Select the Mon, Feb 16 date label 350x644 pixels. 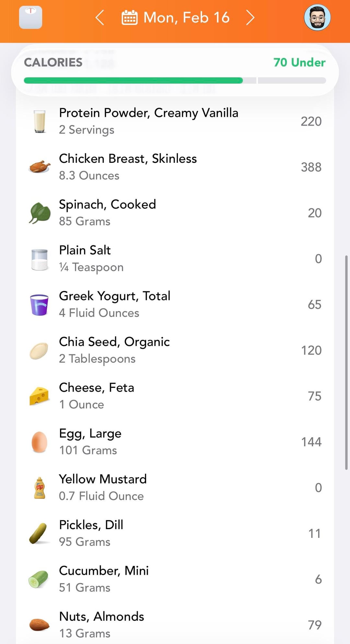pos(186,17)
